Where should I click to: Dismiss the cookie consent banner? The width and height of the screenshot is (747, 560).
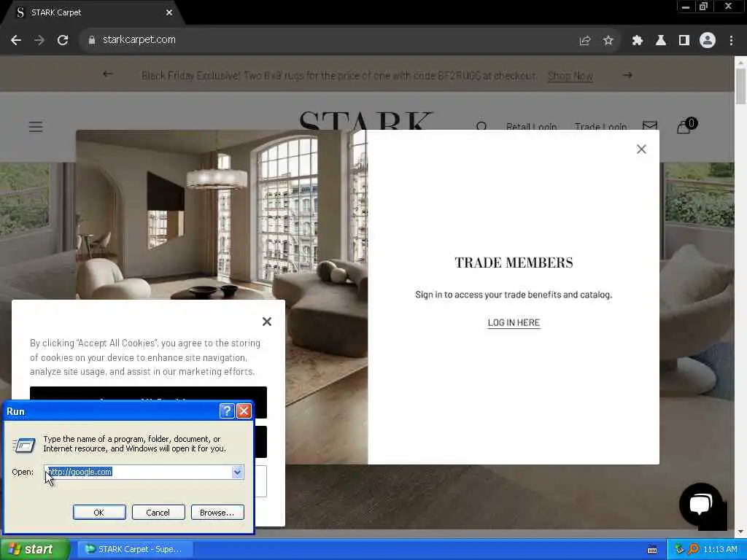267,322
